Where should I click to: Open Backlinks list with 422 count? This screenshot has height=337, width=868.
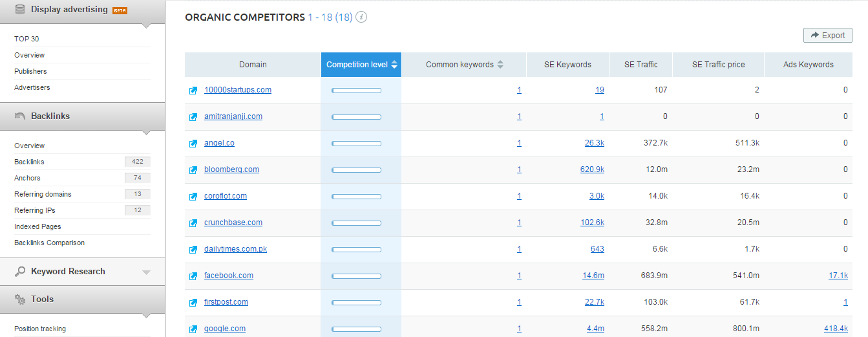pyautogui.click(x=29, y=162)
